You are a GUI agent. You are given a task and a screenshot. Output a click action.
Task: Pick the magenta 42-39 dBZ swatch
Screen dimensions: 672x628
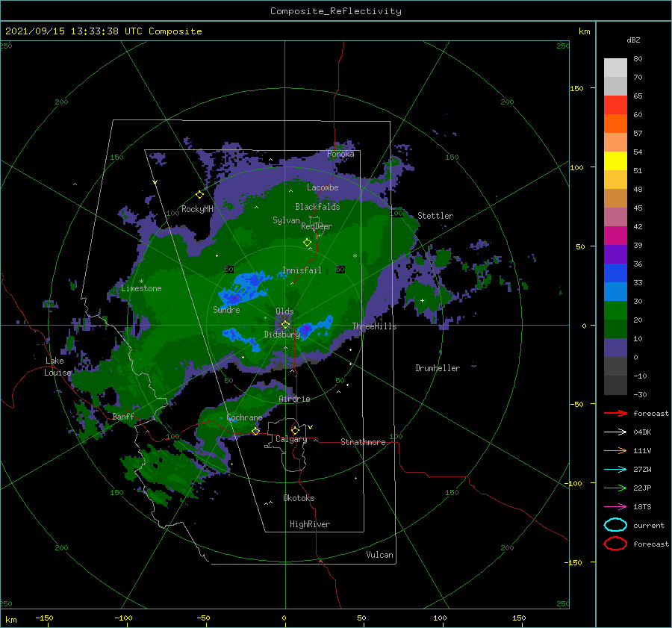tap(615, 236)
